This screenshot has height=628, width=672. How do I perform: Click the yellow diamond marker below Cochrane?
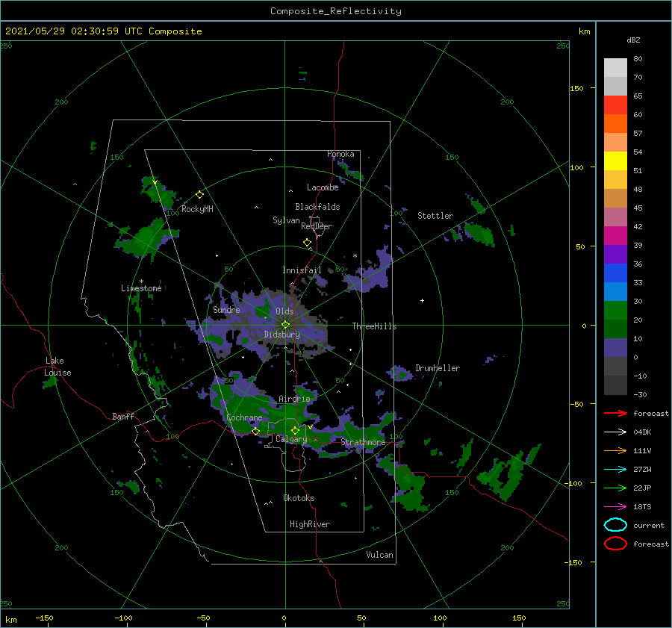click(x=256, y=431)
